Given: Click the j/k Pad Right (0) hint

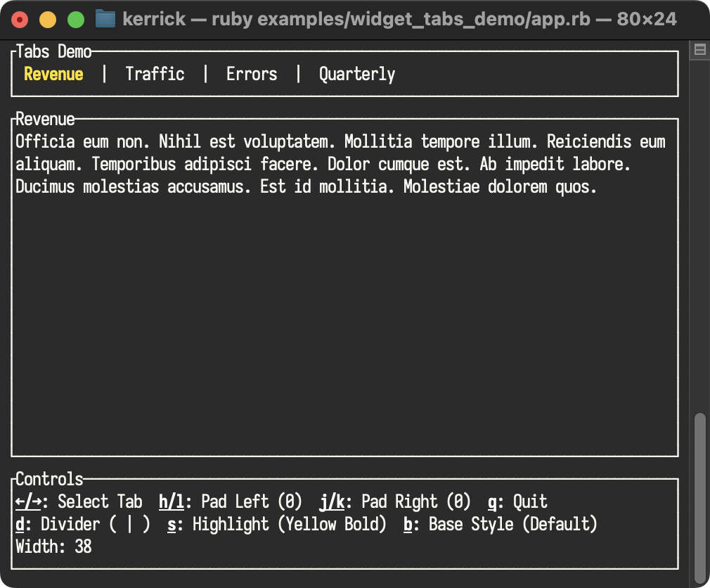Looking at the screenshot, I should click(x=395, y=501).
